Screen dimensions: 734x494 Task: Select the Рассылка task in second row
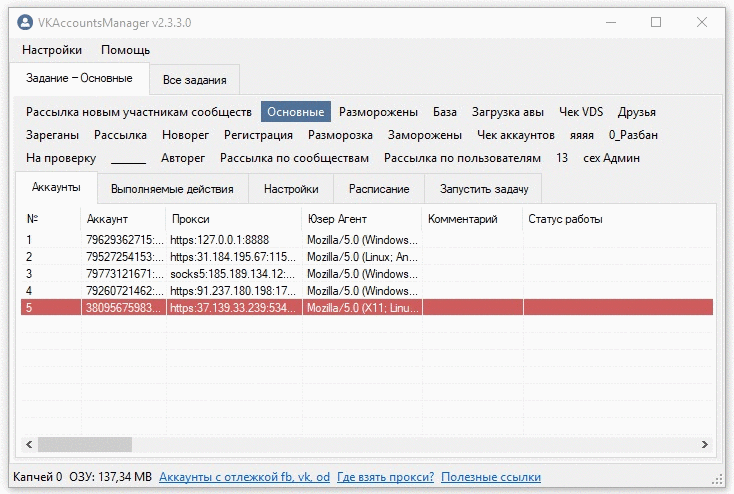coord(120,135)
